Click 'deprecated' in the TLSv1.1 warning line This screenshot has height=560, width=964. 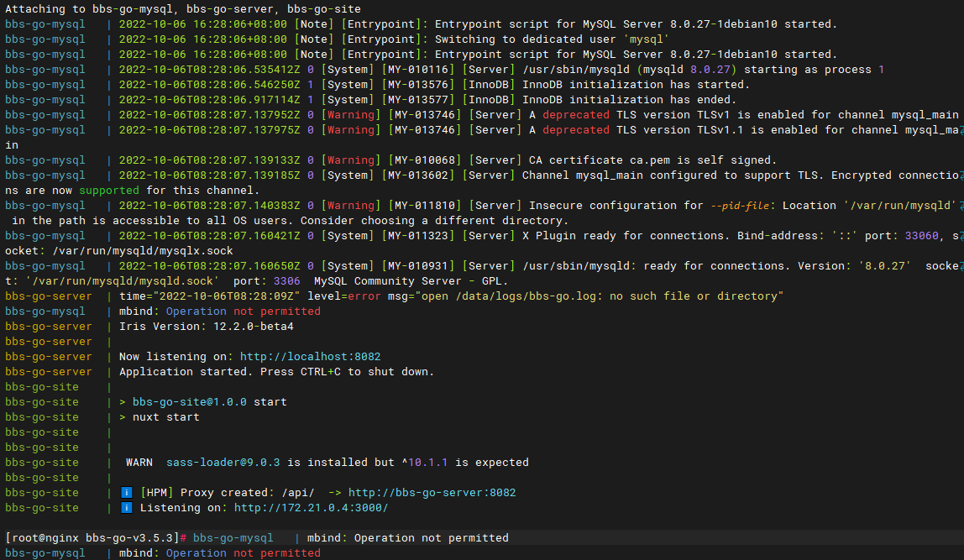tap(575, 129)
